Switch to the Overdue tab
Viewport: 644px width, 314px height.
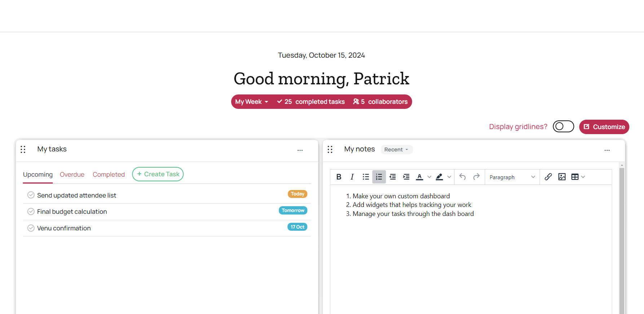(72, 174)
